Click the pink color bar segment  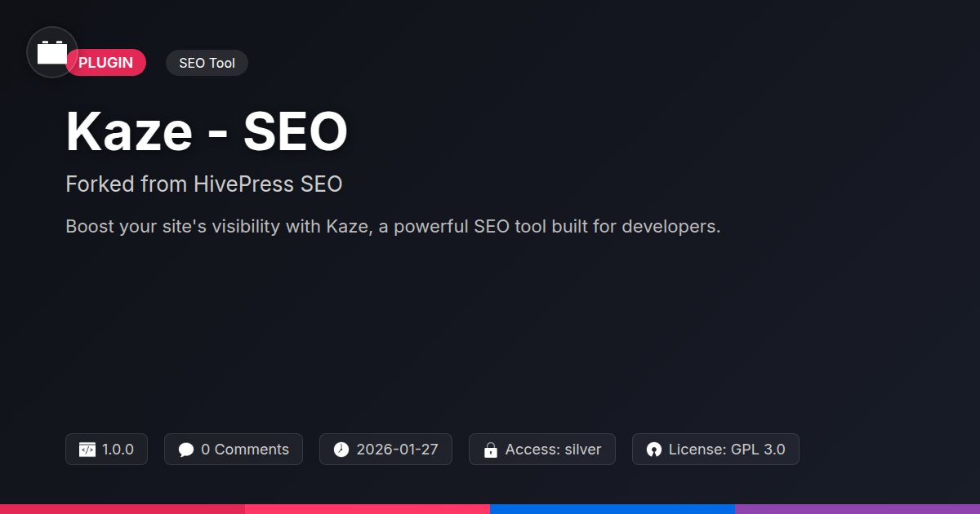pyautogui.click(x=367, y=509)
